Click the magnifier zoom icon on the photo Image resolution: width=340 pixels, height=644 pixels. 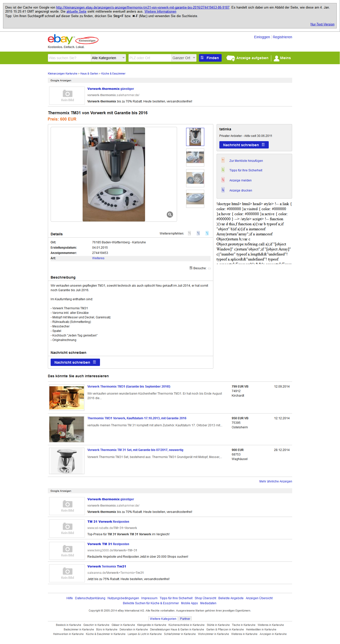click(170, 214)
